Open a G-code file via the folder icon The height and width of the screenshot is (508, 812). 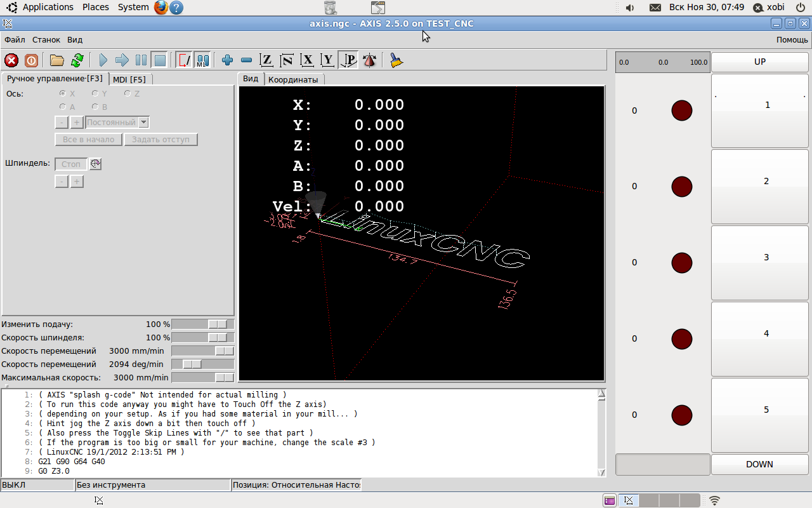[x=57, y=60]
